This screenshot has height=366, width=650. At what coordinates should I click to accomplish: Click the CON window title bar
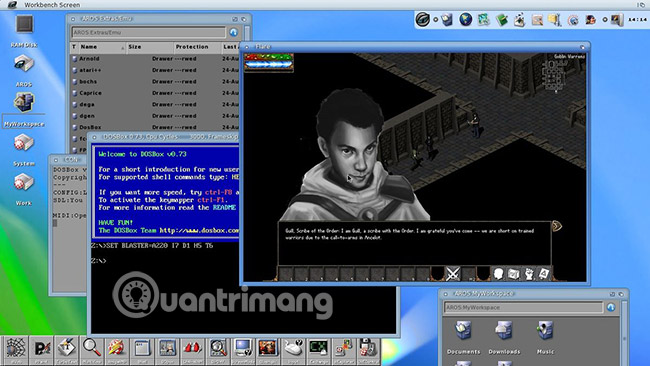coord(68,160)
